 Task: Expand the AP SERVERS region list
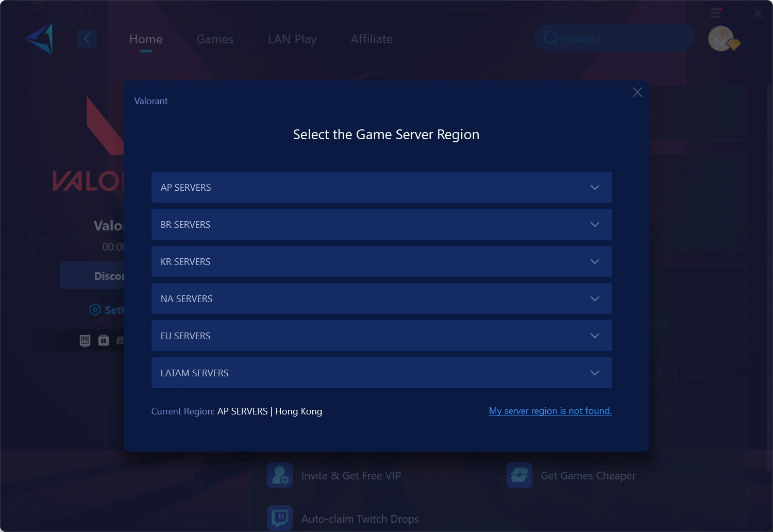382,187
